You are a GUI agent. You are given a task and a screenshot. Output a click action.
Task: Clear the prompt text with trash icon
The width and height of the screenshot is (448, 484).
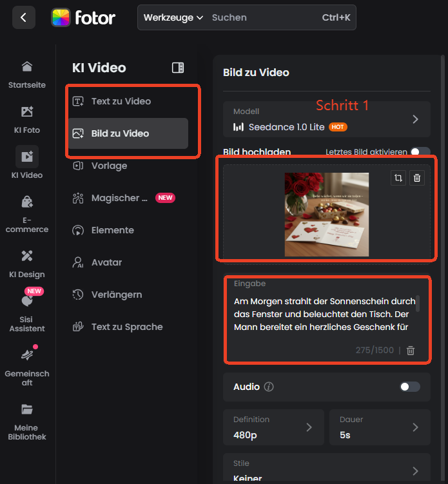411,351
